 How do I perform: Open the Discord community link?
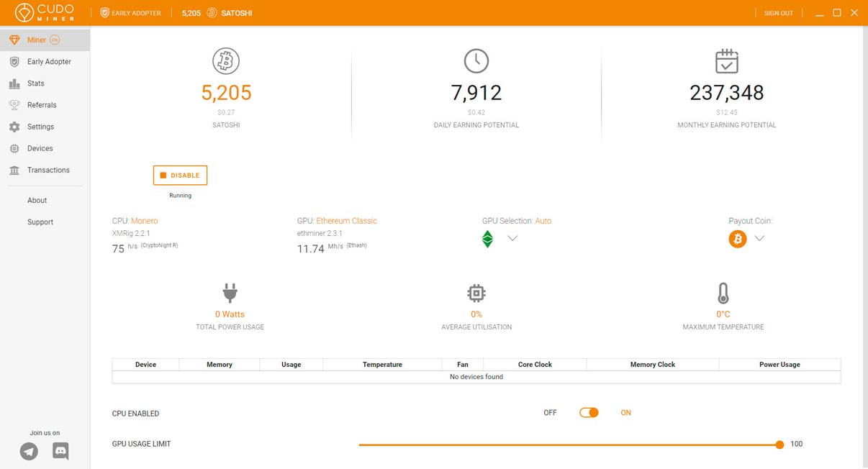tap(61, 451)
